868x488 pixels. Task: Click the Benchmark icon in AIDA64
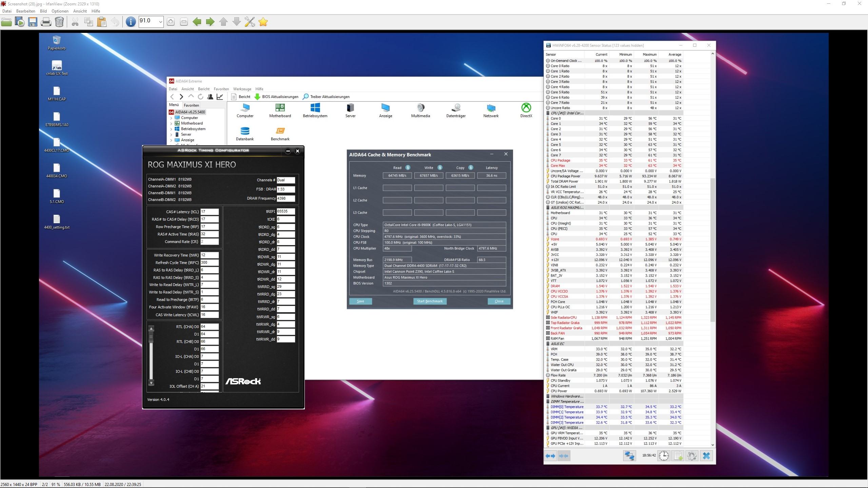tap(280, 134)
